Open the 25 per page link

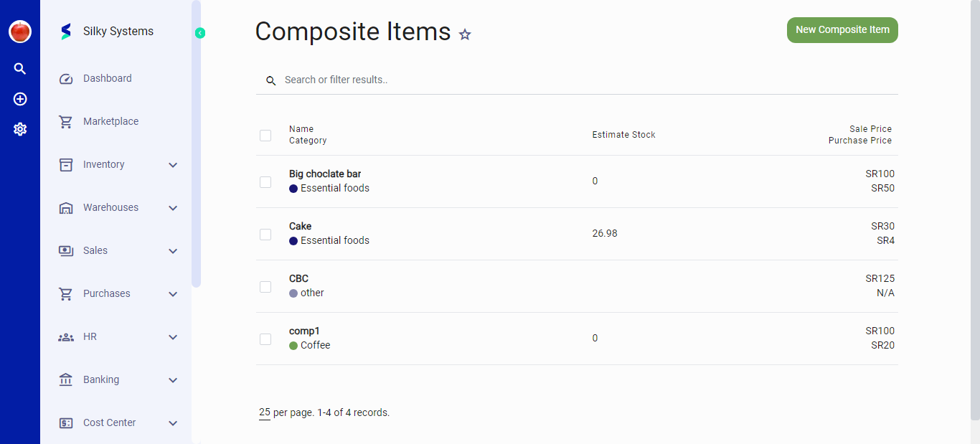click(264, 412)
